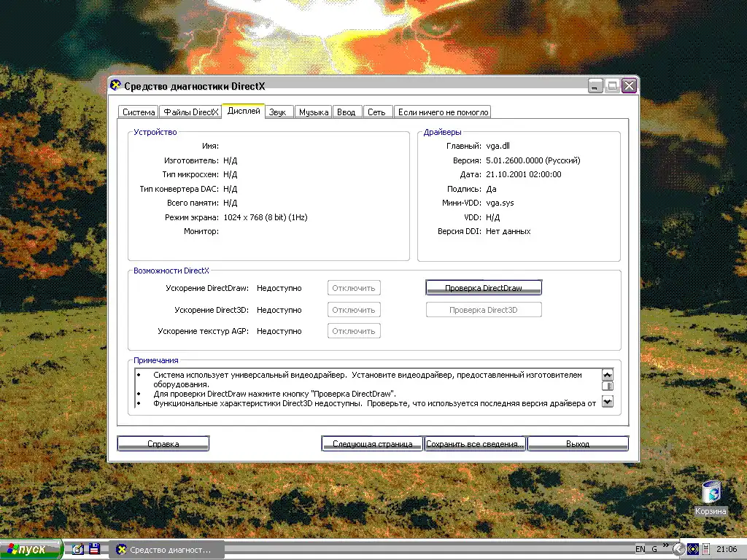This screenshot has width=747, height=560.
Task: Go to the Музыка tab
Action: pyautogui.click(x=313, y=112)
